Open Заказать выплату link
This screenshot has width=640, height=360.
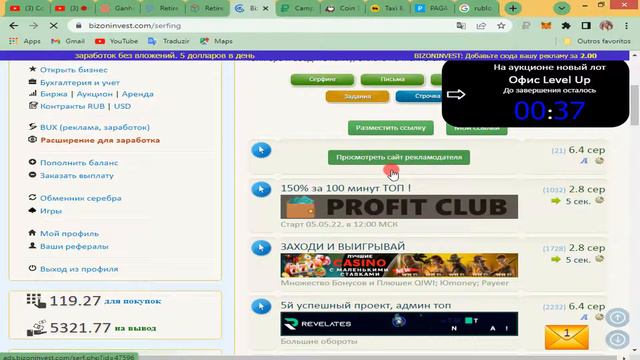coord(77,176)
